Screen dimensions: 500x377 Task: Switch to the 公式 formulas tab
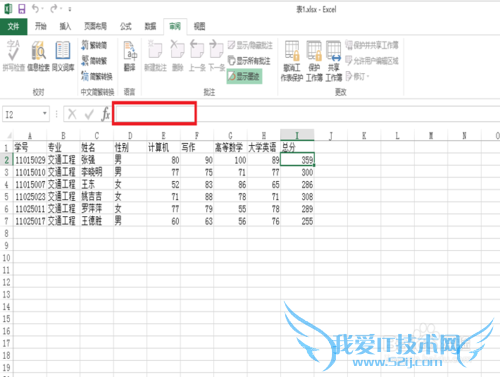click(126, 26)
